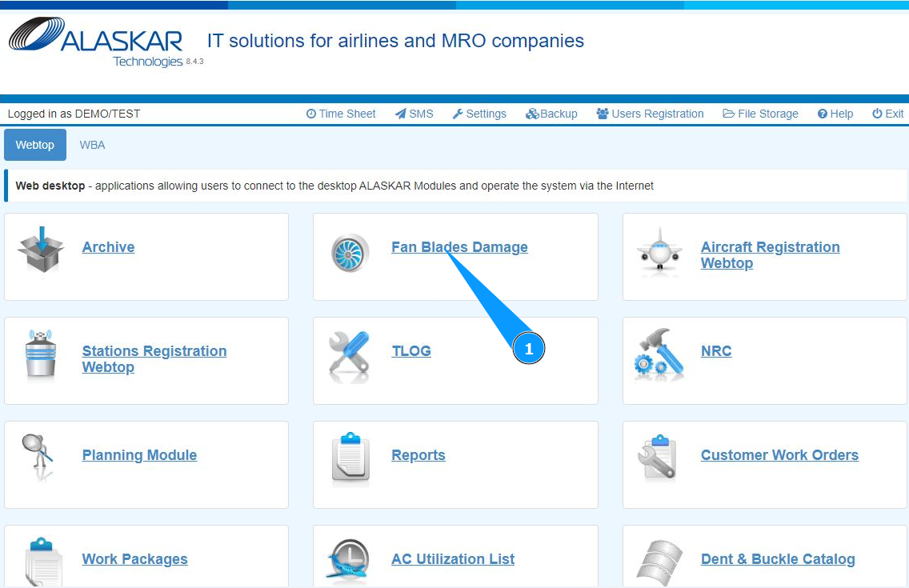Viewport: 909px width, 588px height.
Task: Open the Stations Registration Webtop link
Action: pyautogui.click(x=154, y=358)
